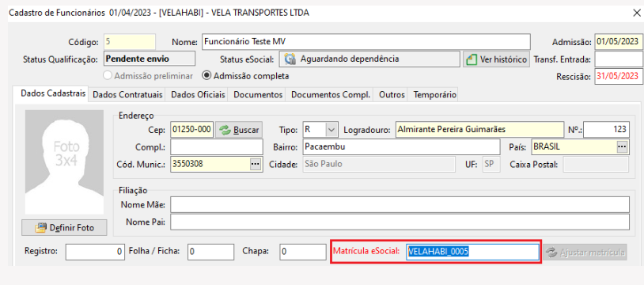Screen dimensions: 644x285
Task: Click the Rescisão date field
Action: [619, 76]
